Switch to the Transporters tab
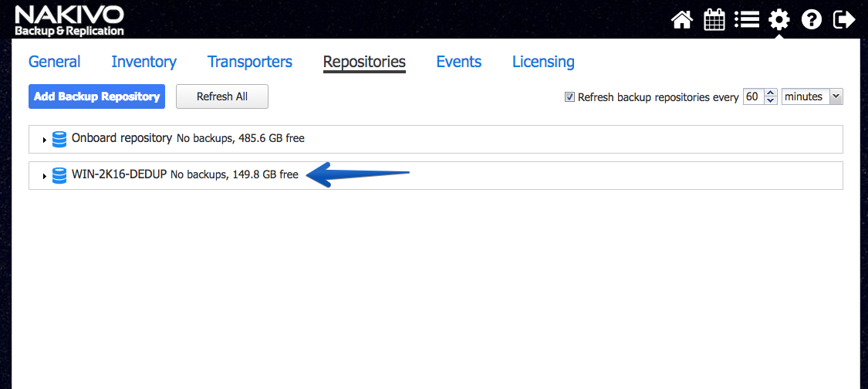Image resolution: width=868 pixels, height=389 pixels. tap(250, 62)
